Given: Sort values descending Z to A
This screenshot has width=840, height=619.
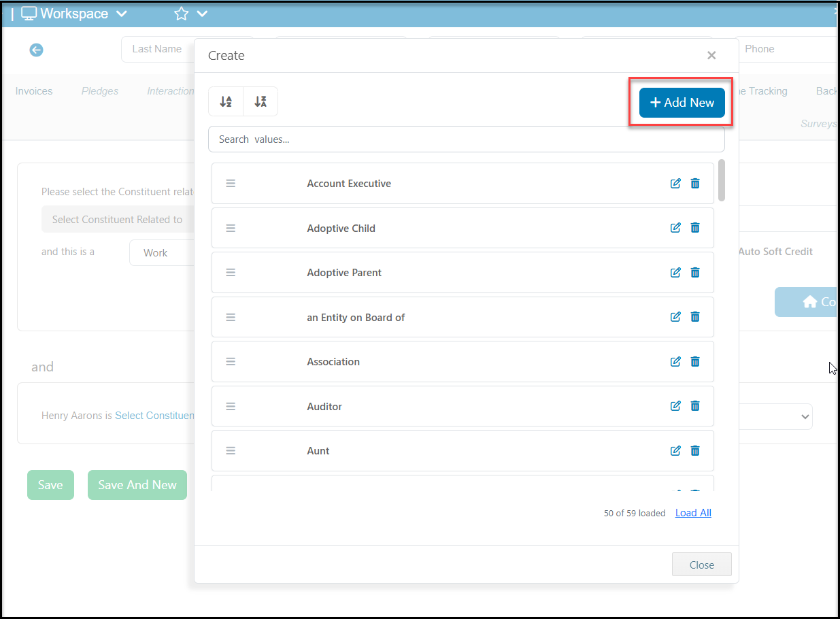Looking at the screenshot, I should tap(261, 102).
